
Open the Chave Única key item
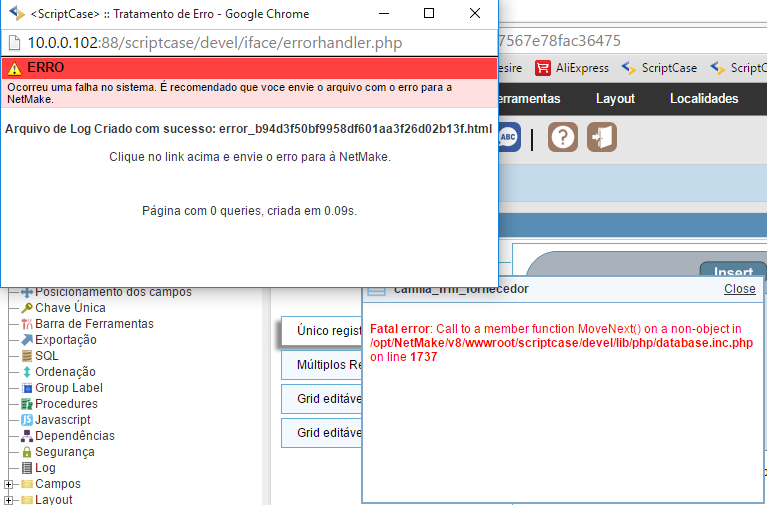pos(69,308)
